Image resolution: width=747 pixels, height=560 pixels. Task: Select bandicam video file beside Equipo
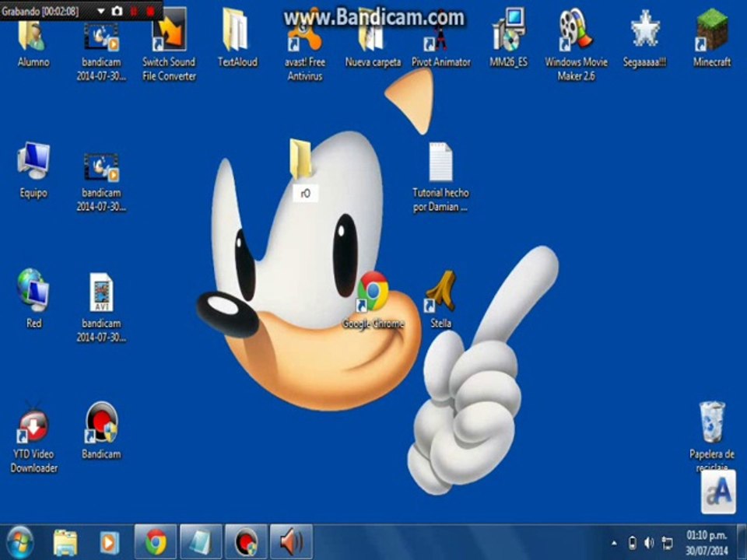pyautogui.click(x=101, y=182)
